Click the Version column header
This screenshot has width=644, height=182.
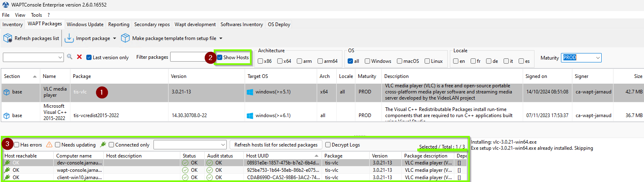207,76
